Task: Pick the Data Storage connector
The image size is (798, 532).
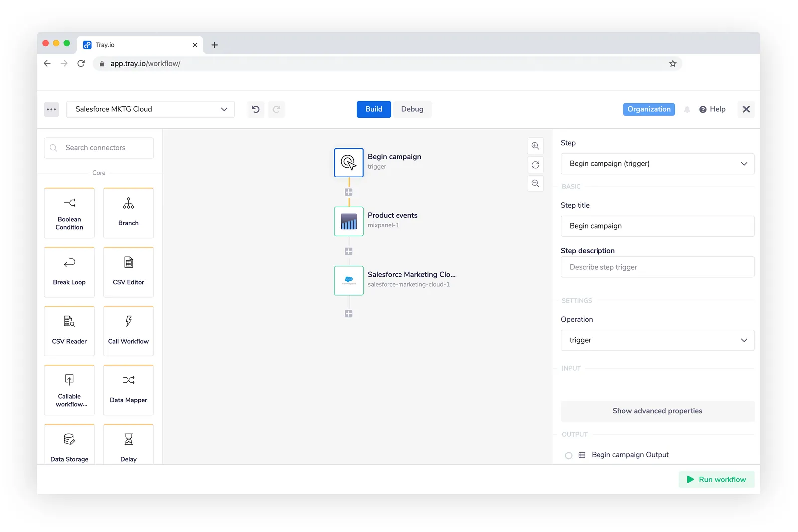Action: point(69,444)
